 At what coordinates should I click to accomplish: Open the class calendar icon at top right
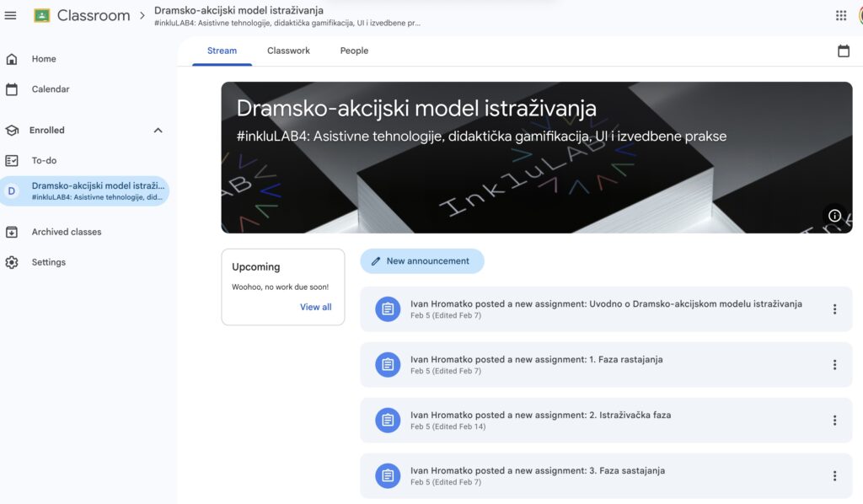[843, 51]
